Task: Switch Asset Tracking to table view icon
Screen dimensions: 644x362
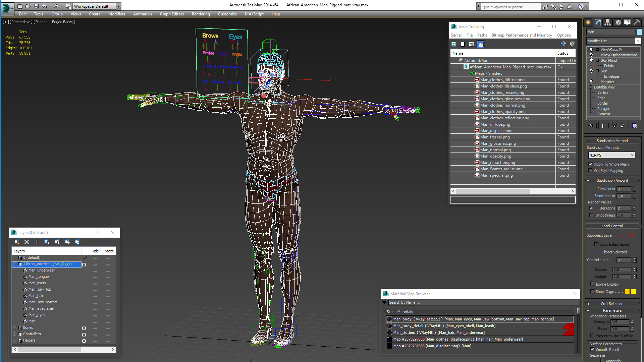Action: (x=481, y=44)
